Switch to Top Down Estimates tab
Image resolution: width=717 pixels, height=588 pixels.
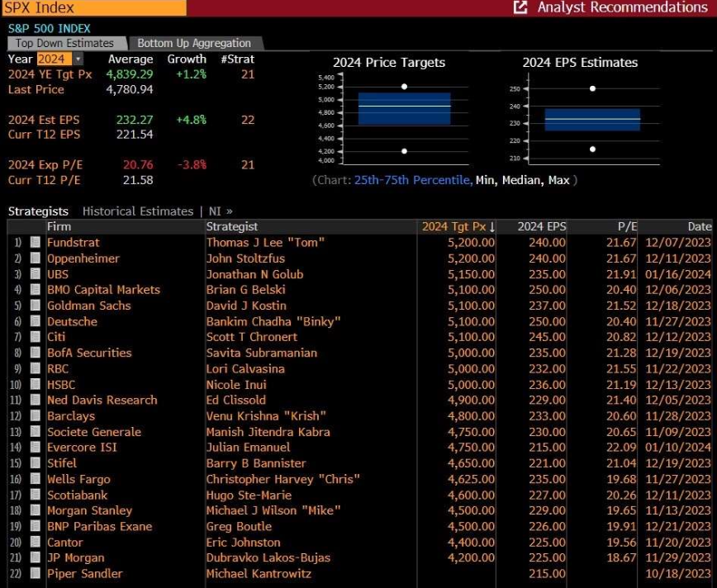[67, 43]
